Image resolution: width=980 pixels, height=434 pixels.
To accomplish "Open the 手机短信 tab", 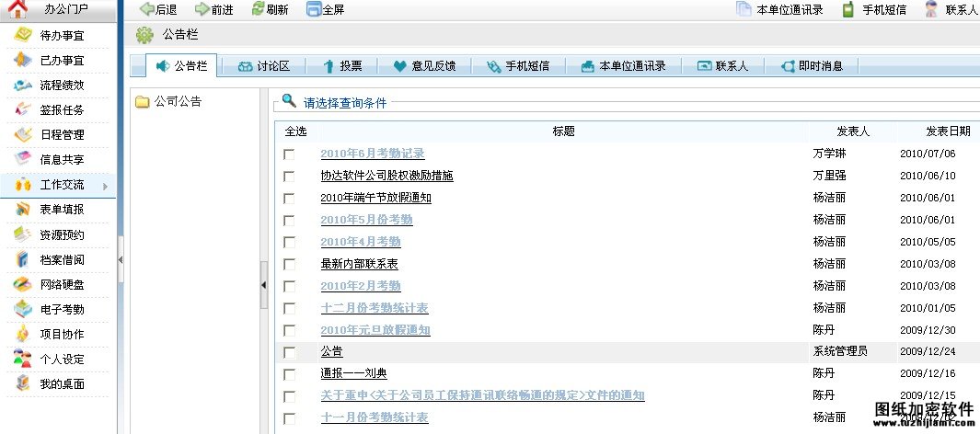I will [x=519, y=65].
